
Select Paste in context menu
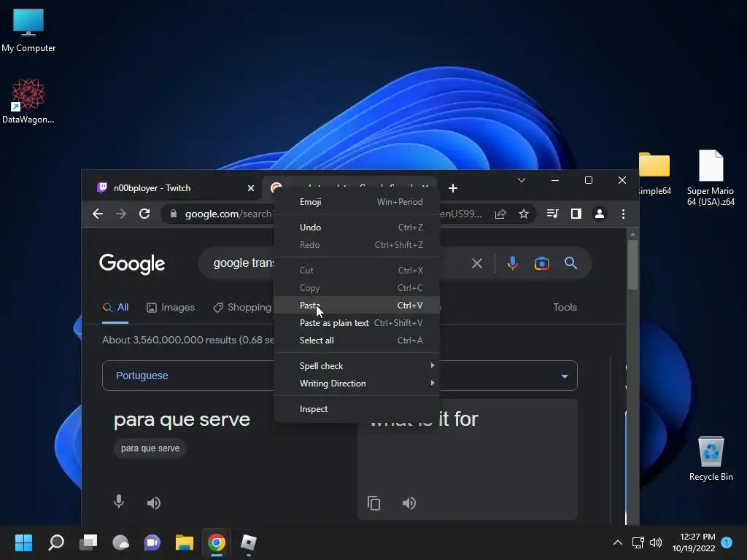click(x=357, y=306)
